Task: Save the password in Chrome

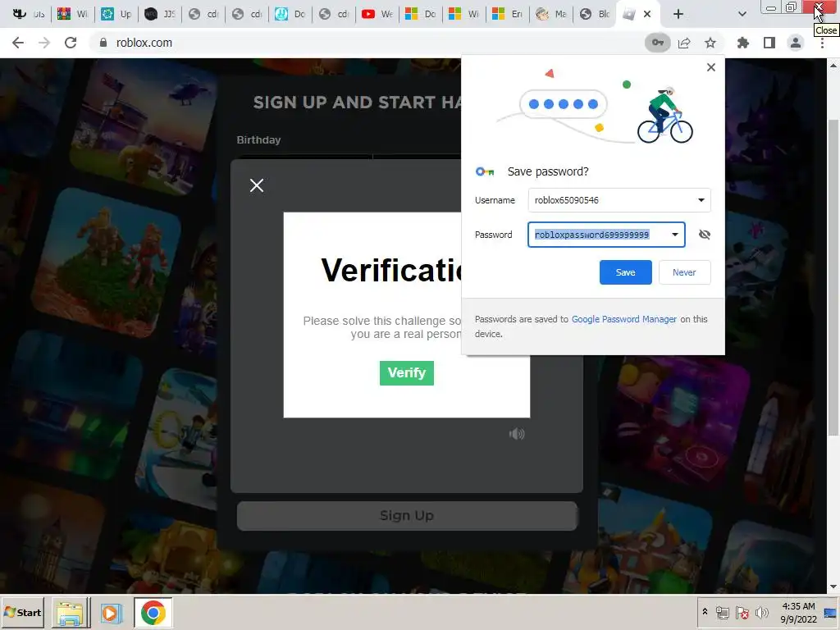Action: click(625, 272)
